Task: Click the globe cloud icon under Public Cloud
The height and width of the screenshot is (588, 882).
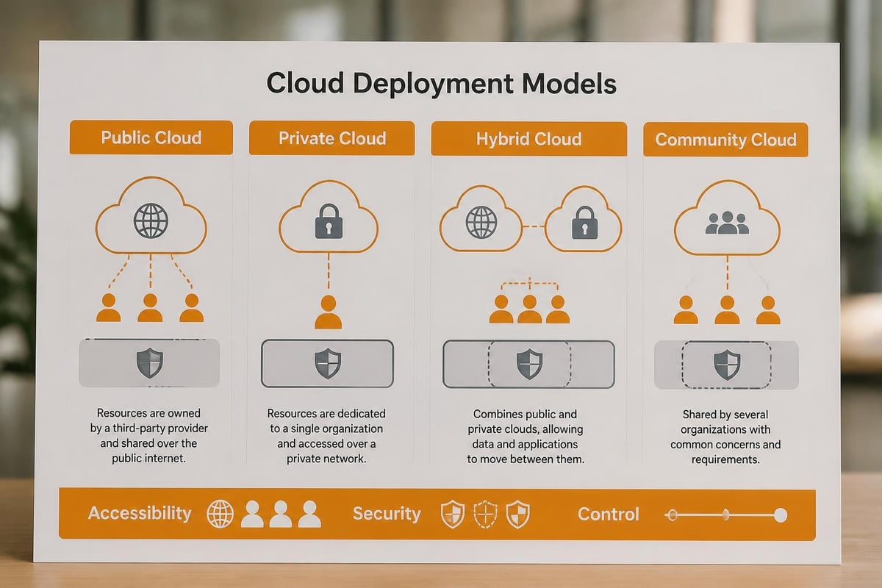Action: [150, 218]
